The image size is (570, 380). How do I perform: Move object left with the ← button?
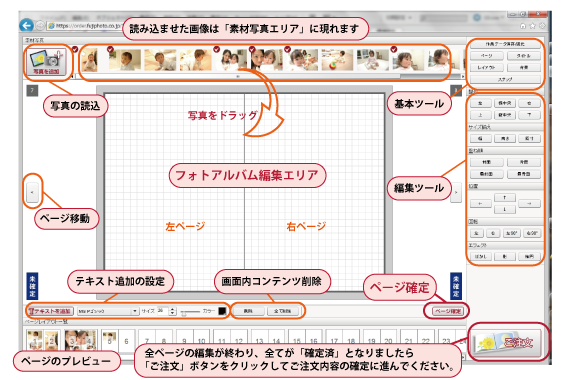tap(480, 204)
